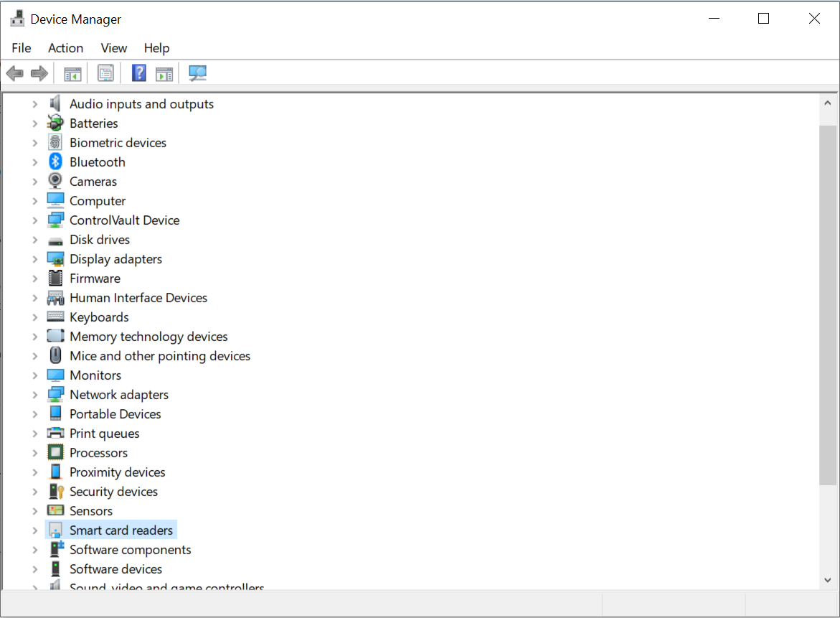Click the Batteries category icon
The image size is (840, 618).
[55, 123]
